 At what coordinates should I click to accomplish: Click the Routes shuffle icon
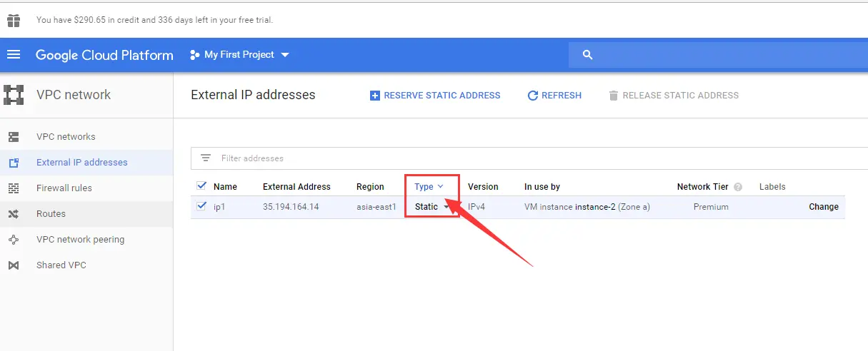pyautogui.click(x=14, y=214)
